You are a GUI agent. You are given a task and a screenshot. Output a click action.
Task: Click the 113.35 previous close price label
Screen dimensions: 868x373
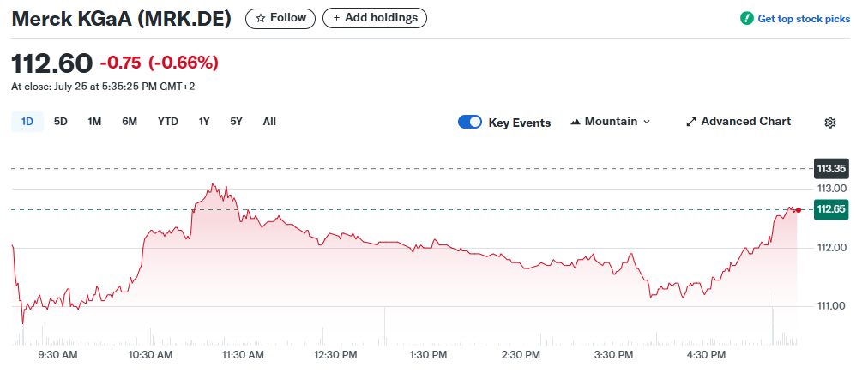(x=831, y=168)
